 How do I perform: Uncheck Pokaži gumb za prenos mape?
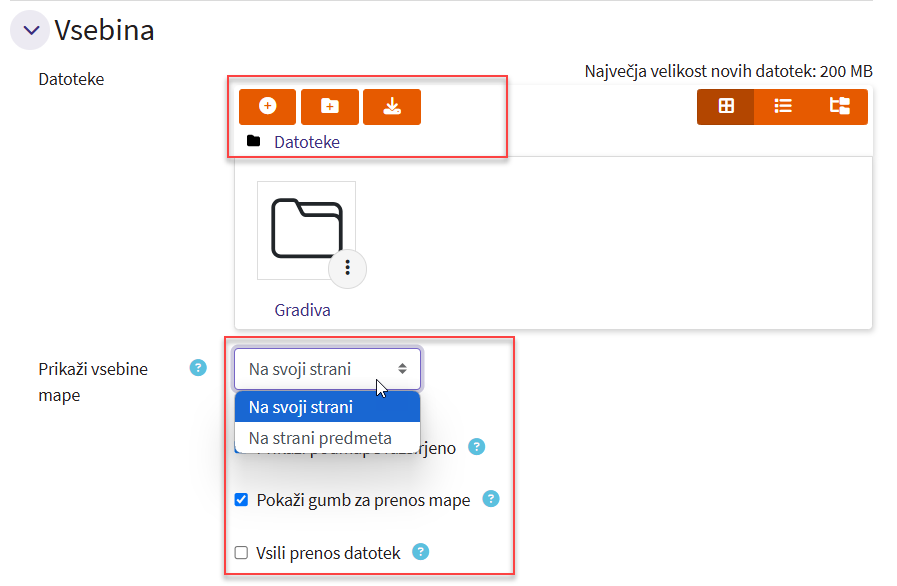pos(241,500)
